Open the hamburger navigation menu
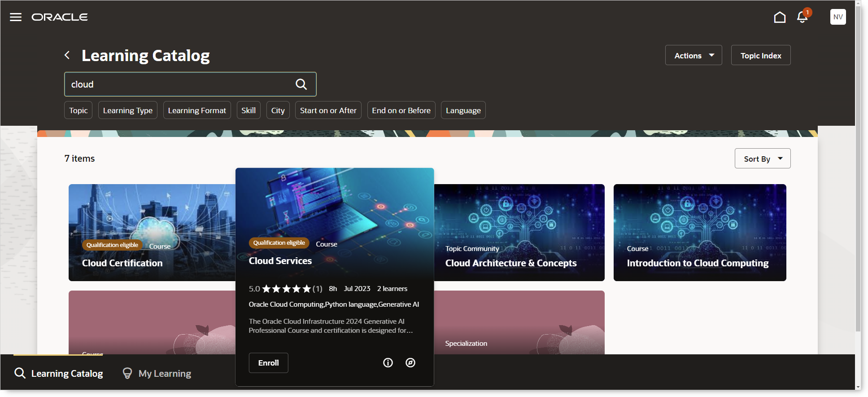The width and height of the screenshot is (868, 397). coord(16,17)
